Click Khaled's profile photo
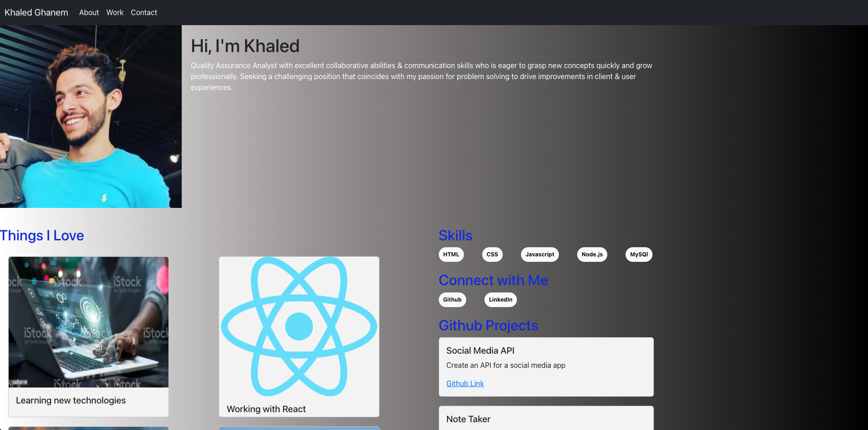 coord(91,117)
